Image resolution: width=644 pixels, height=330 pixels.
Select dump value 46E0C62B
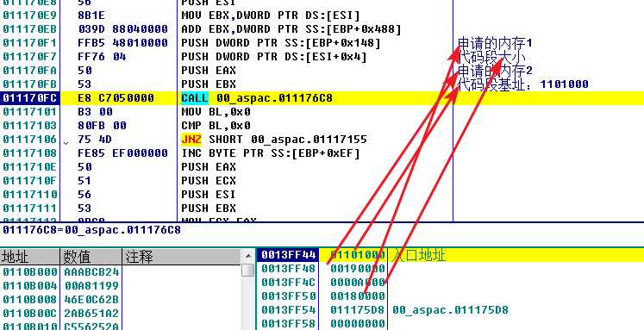[x=91, y=299]
